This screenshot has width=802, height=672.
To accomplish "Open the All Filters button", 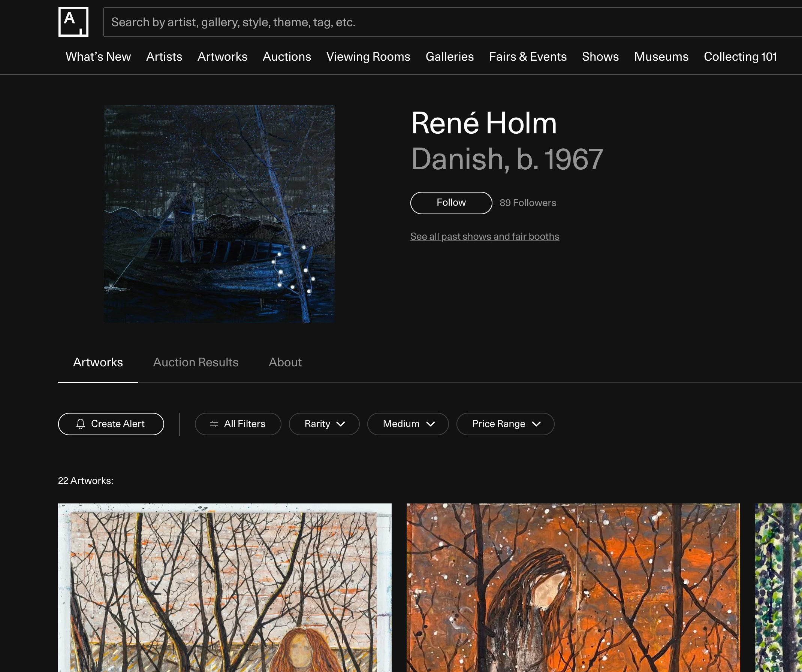I will 238,424.
